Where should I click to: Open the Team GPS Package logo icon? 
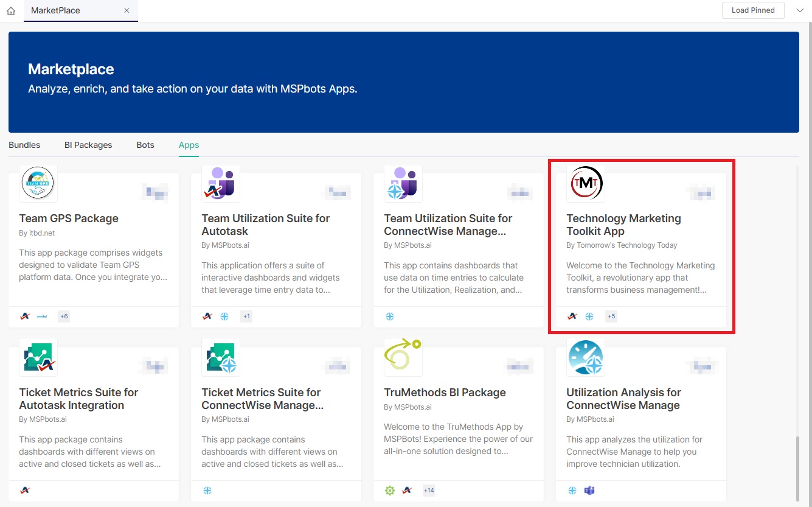(x=38, y=183)
